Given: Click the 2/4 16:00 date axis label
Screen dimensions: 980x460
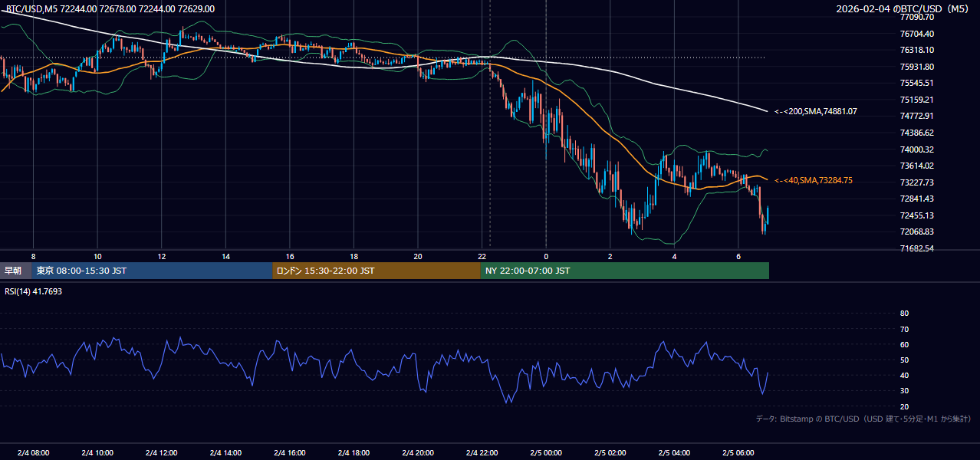Looking at the screenshot, I should pyautogui.click(x=290, y=452).
